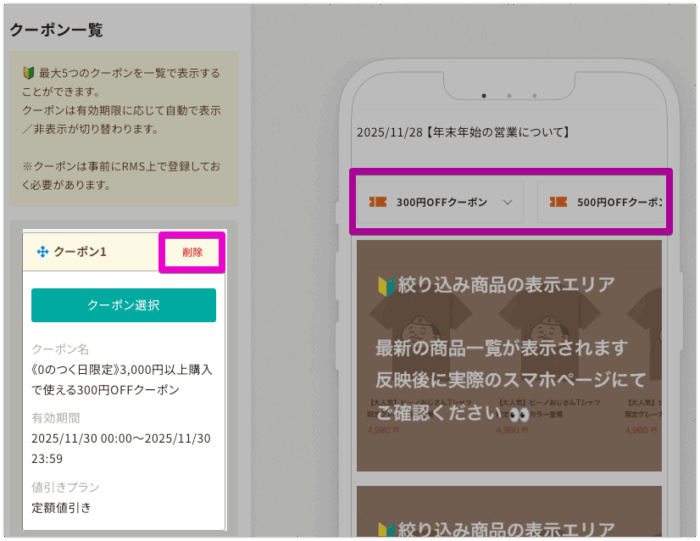The image size is (700, 541).
Task: Click the ticket icon on 500円OFFクーポン
Action: [559, 202]
